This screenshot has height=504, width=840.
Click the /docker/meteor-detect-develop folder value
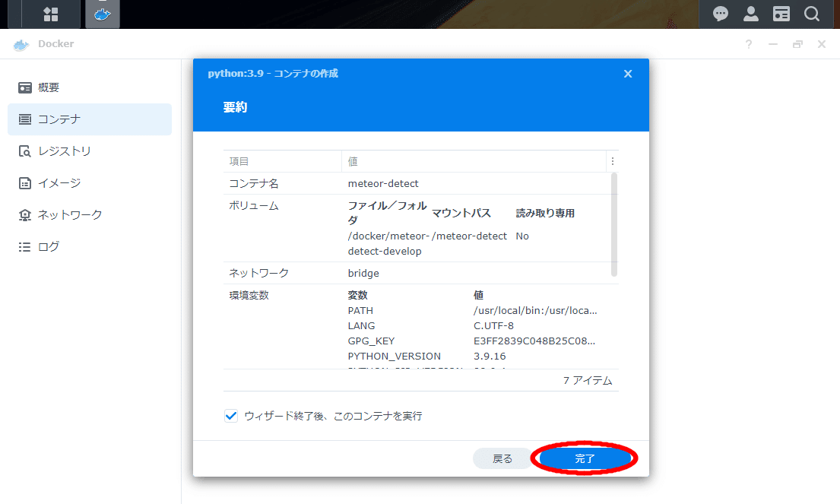[388, 244]
